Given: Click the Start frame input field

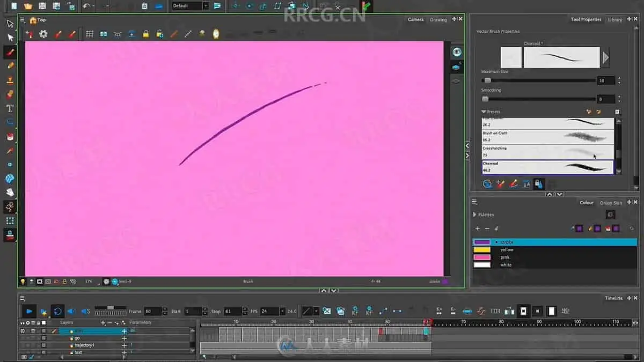Looking at the screenshot, I should pos(193,311).
